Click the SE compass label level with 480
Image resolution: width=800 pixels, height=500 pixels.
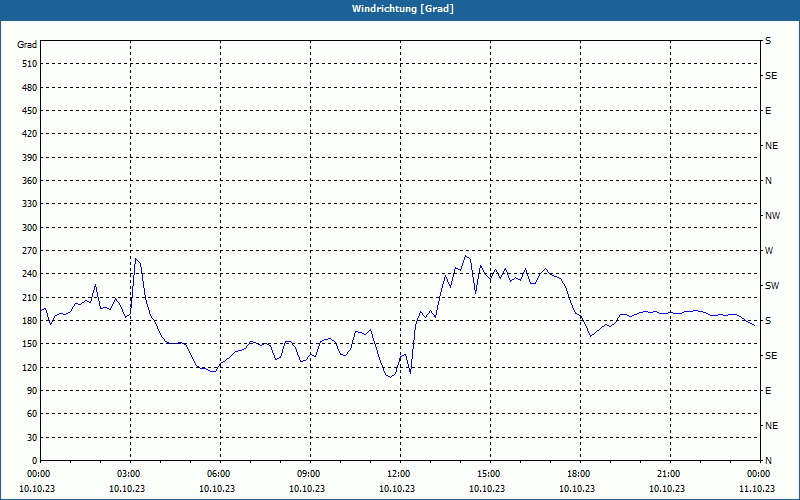(x=771, y=76)
